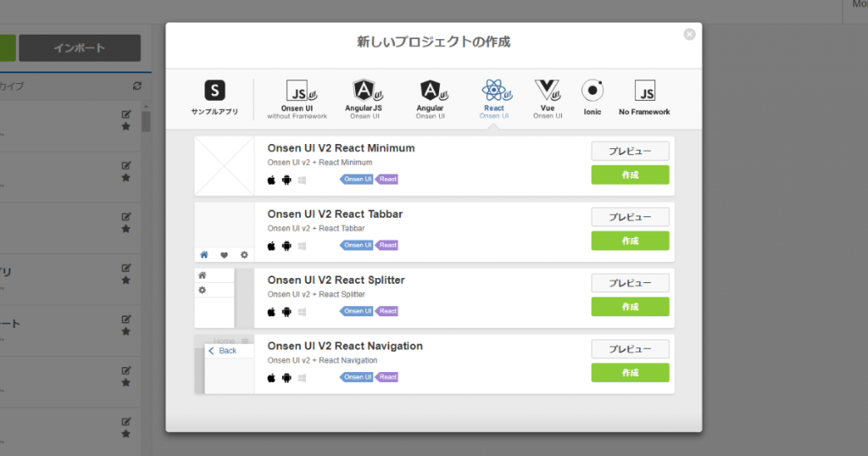Click the star icon of first background project
The width and height of the screenshot is (868, 456).
tap(126, 127)
